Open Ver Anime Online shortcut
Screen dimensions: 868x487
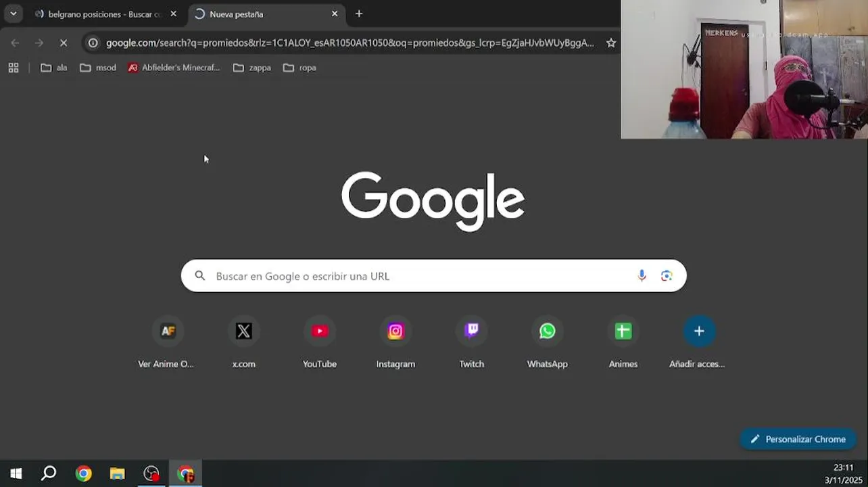point(166,342)
